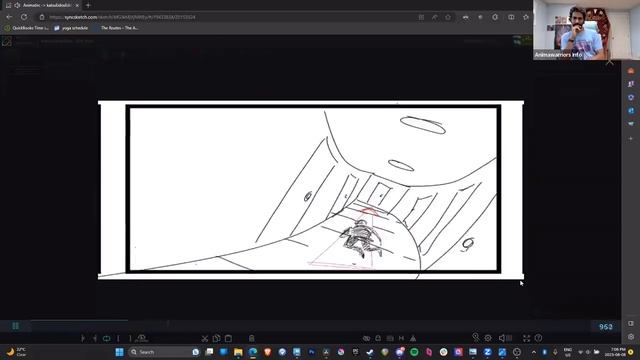
Task: Open a new browser tab with plus
Action: pos(88,5)
